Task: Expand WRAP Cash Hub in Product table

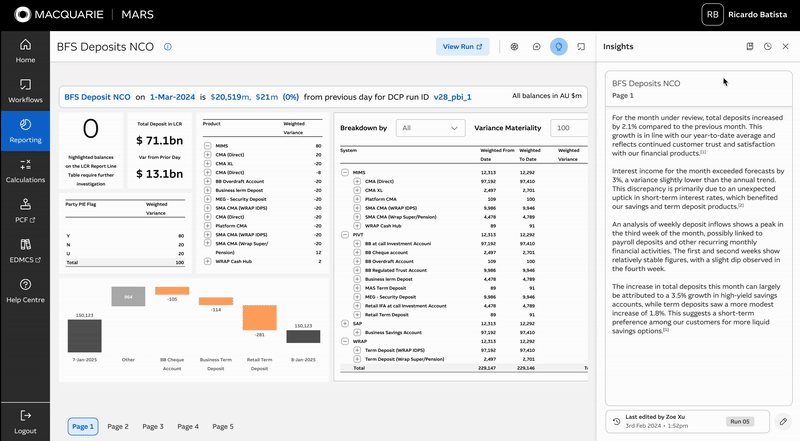Action: (x=208, y=261)
